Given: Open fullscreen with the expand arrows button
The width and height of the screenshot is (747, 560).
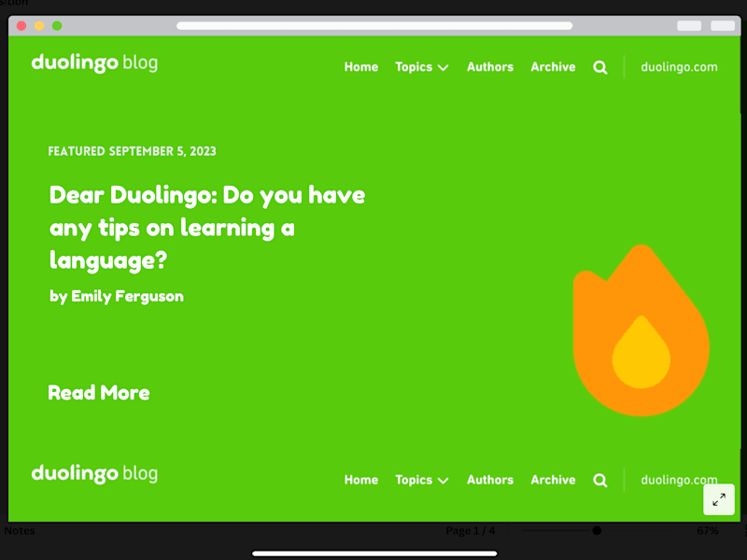Looking at the screenshot, I should 719,499.
